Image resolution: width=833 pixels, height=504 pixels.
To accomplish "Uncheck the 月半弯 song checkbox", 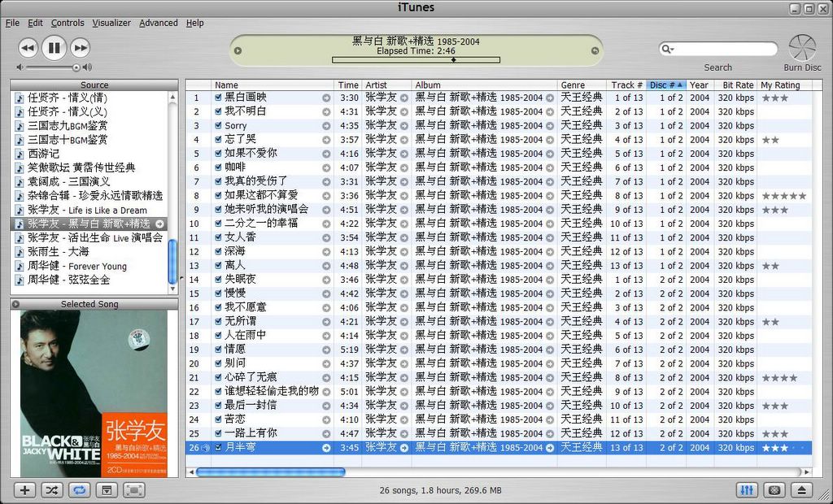I will click(218, 448).
